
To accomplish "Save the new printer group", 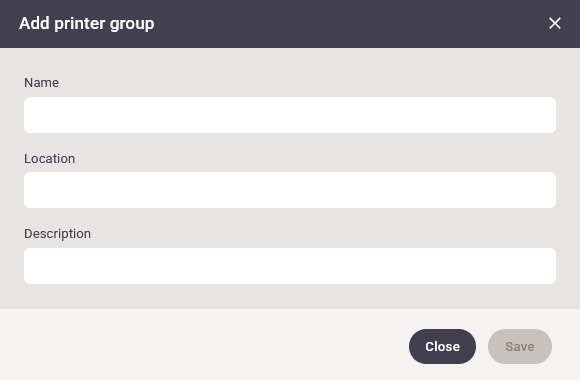I will coord(520,347).
